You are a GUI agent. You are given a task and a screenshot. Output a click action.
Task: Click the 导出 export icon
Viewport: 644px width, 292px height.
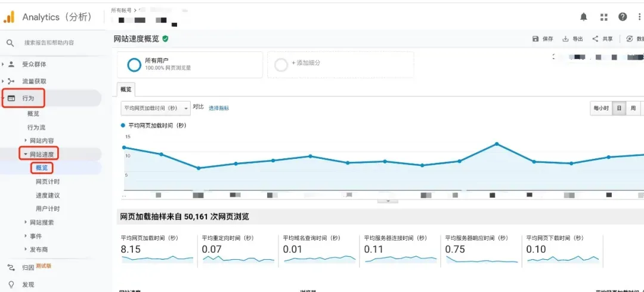coord(565,39)
